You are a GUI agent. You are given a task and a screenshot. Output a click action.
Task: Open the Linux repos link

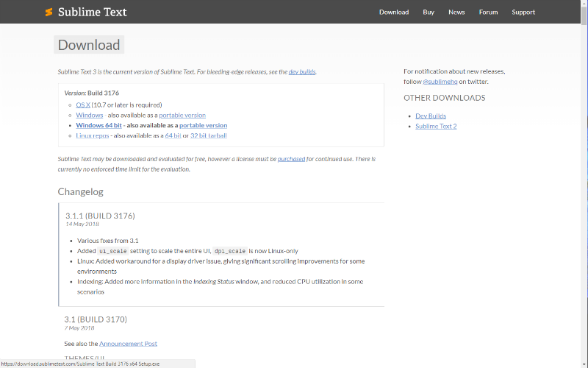pos(93,135)
